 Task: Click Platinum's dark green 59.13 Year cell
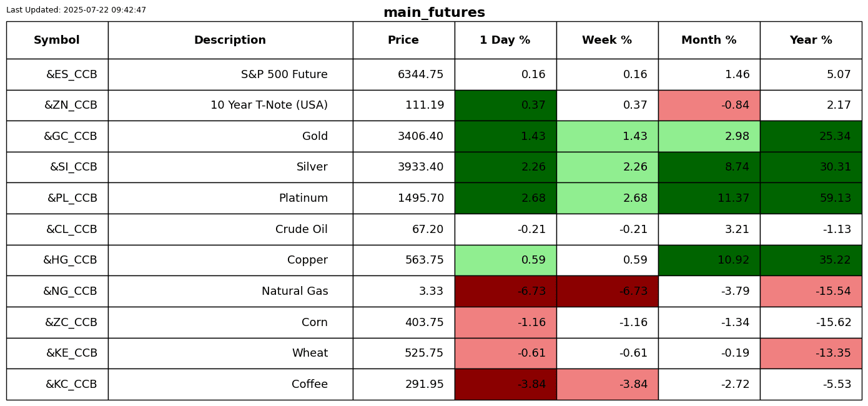pos(811,198)
